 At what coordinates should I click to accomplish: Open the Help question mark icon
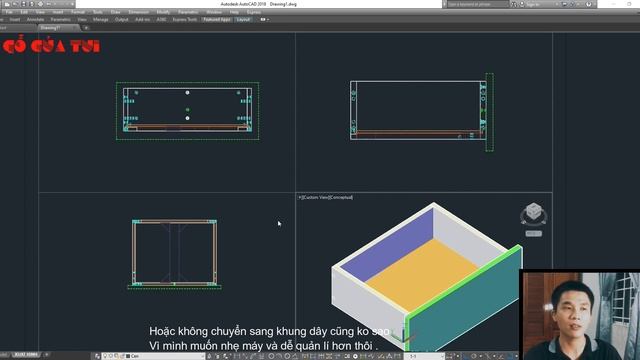589,4
